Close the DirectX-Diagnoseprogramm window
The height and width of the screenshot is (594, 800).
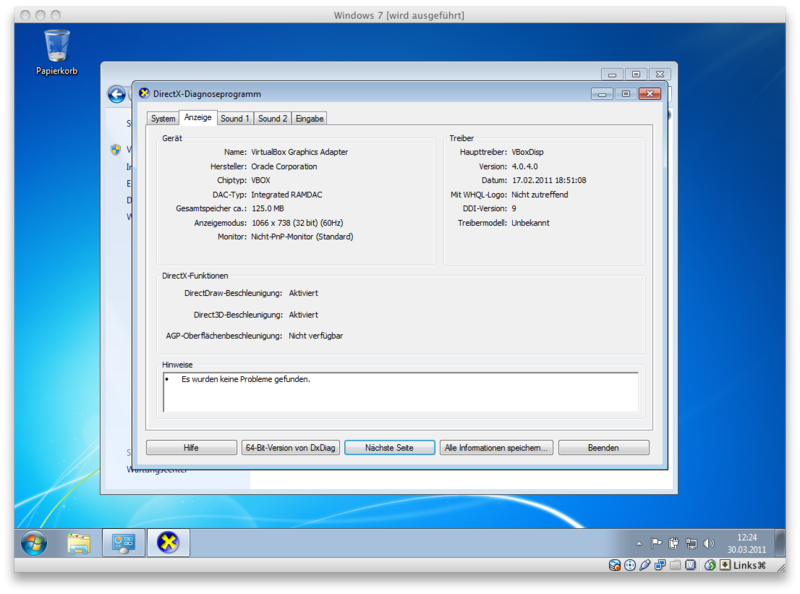coord(649,94)
